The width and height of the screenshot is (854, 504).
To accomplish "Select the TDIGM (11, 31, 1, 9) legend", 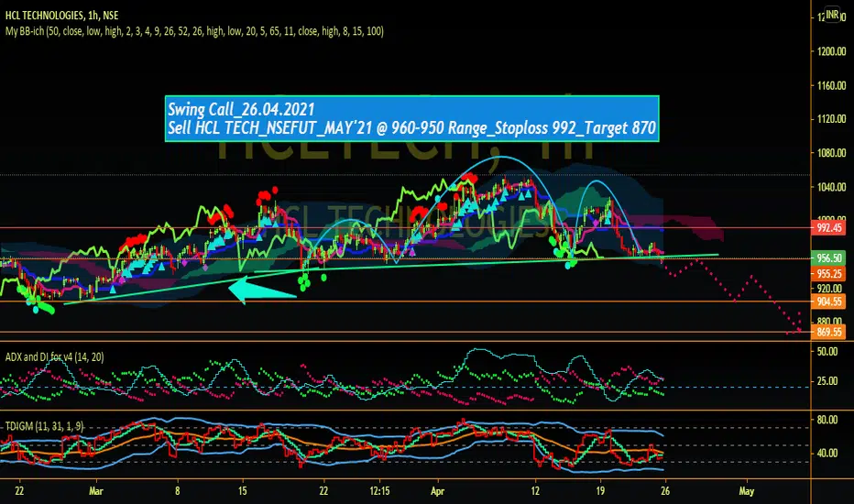I will pyautogui.click(x=44, y=426).
